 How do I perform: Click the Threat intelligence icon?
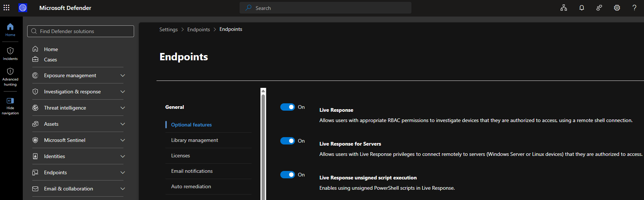(x=35, y=108)
